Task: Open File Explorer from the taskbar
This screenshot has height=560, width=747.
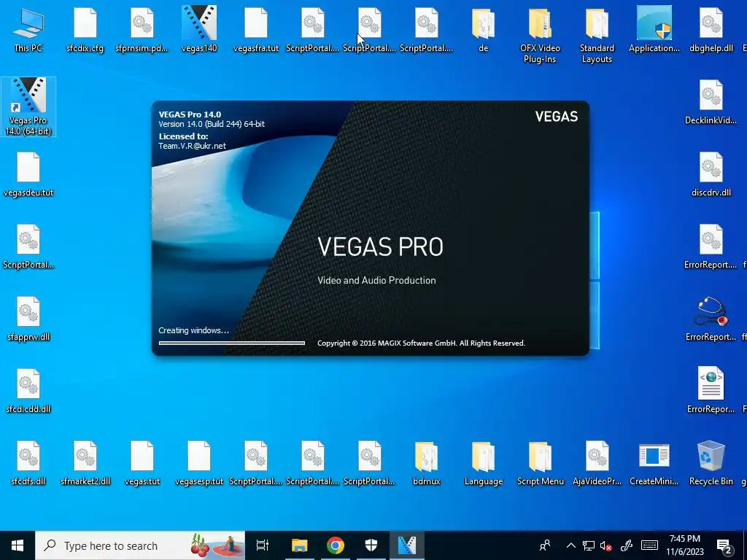Action: (300, 545)
